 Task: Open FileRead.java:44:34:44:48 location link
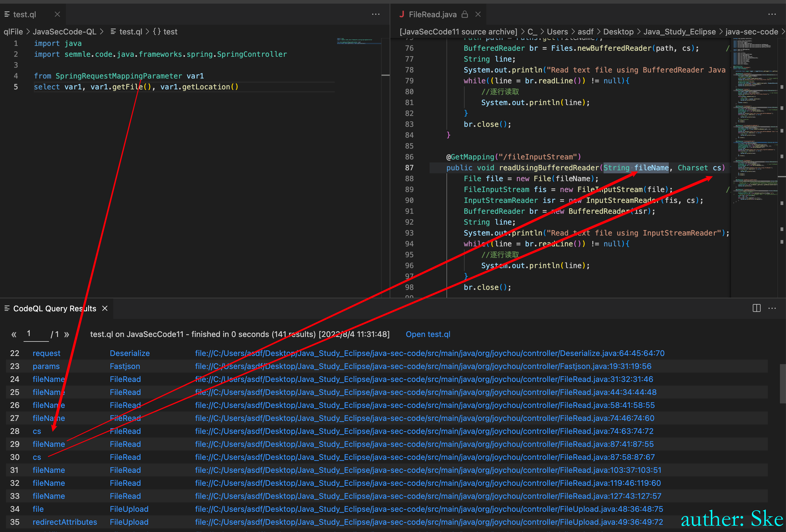[425, 392]
